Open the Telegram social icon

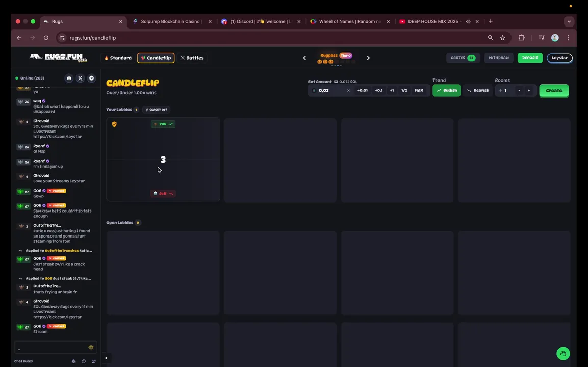pyautogui.click(x=91, y=78)
